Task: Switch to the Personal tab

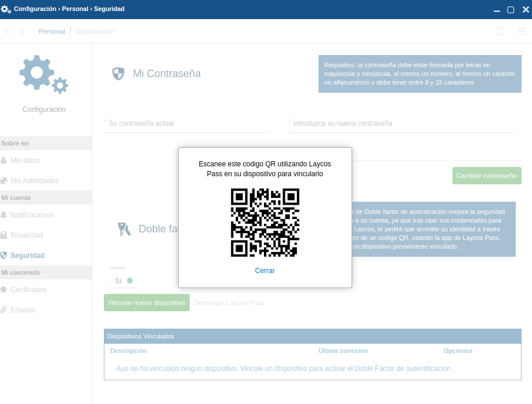Action: coord(52,31)
